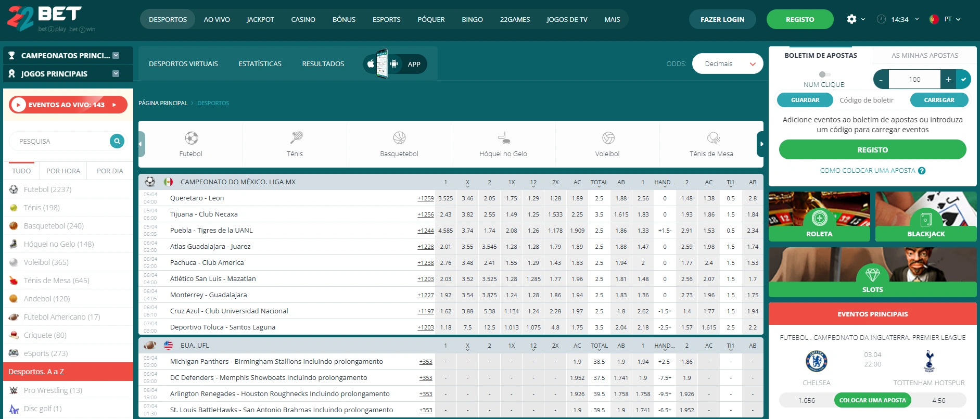The width and height of the screenshot is (980, 419).
Task: Open the settings gear icon
Action: click(x=851, y=19)
